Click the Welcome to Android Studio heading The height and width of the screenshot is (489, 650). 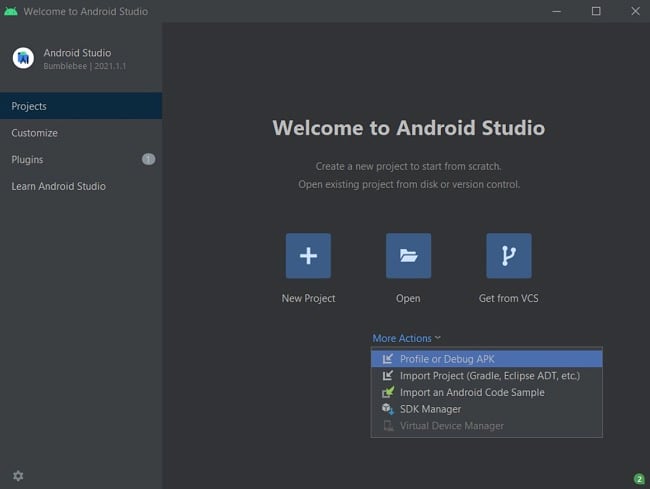[409, 128]
